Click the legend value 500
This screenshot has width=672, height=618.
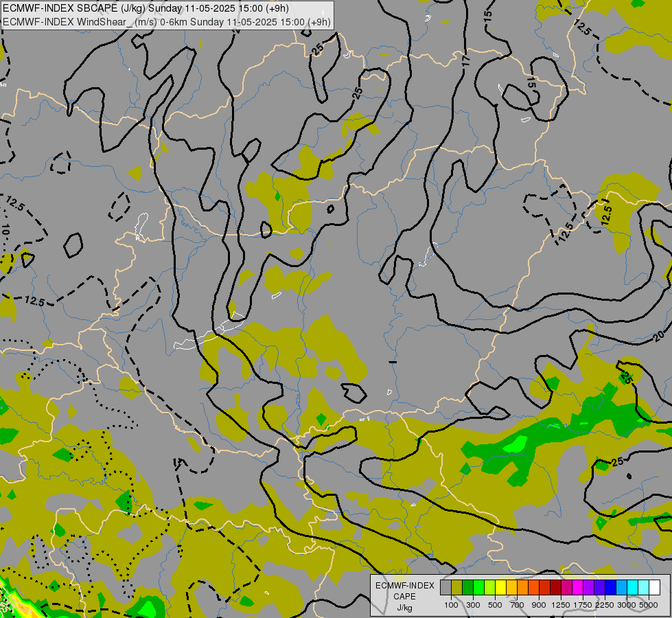[x=495, y=605]
